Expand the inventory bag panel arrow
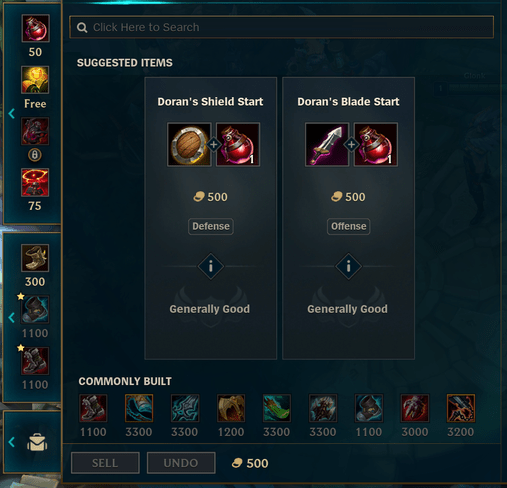 pyautogui.click(x=12, y=442)
